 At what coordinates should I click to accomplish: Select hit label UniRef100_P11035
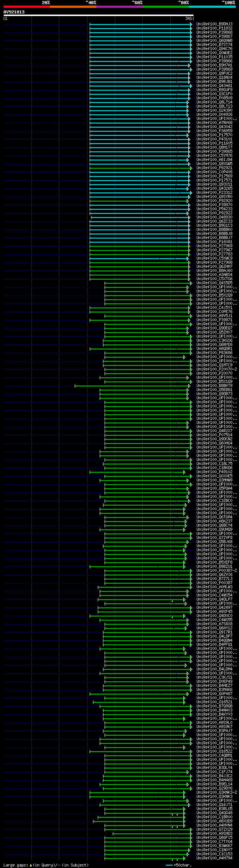point(214,57)
